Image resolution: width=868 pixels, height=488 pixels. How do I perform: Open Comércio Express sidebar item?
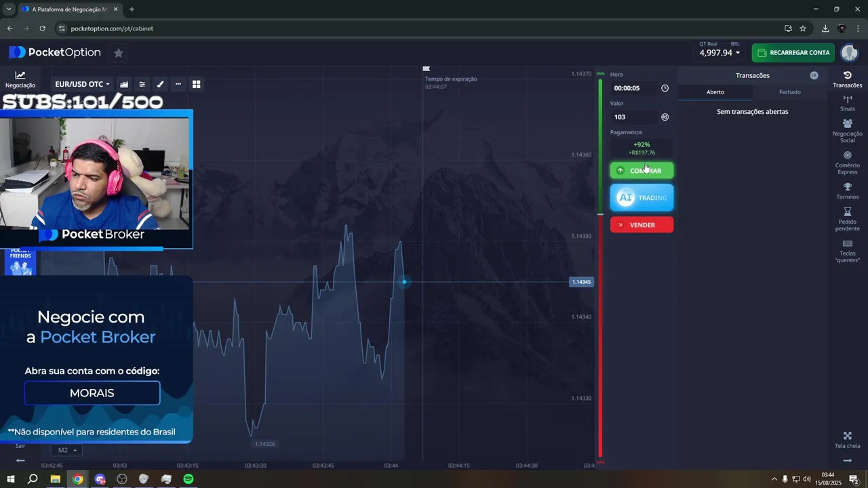pyautogui.click(x=847, y=163)
